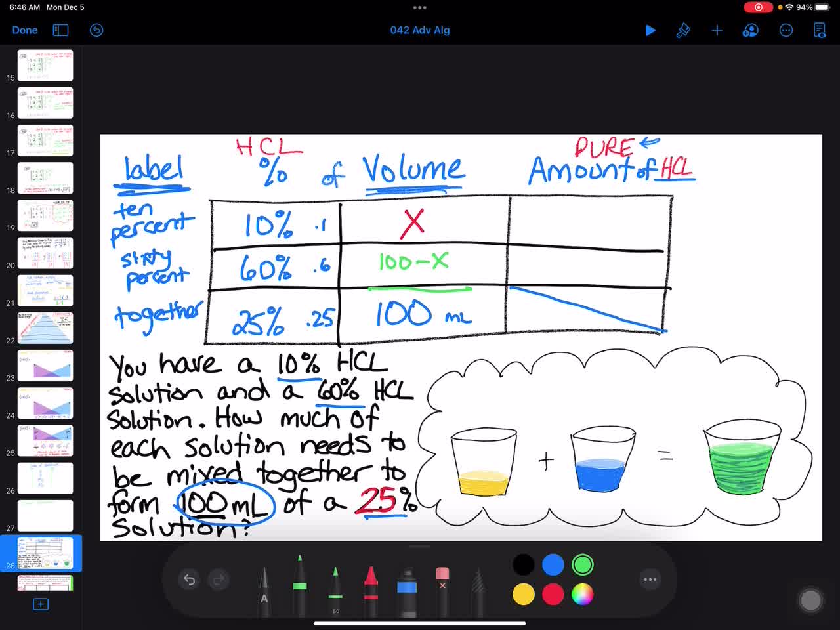This screenshot has height=630, width=840.
Task: Open the 042 Adv Alg document title
Action: tap(420, 30)
